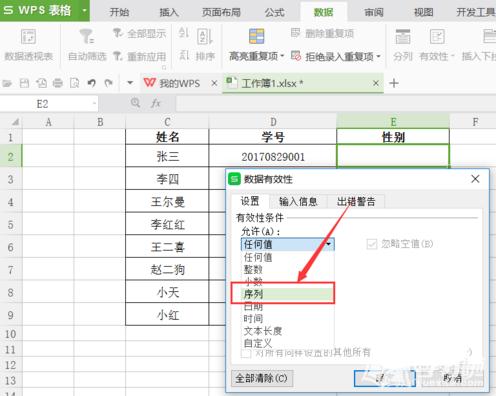The width and height of the screenshot is (496, 396).
Task: Click the 允许 combo box dropdown arrow
Action: (x=329, y=244)
